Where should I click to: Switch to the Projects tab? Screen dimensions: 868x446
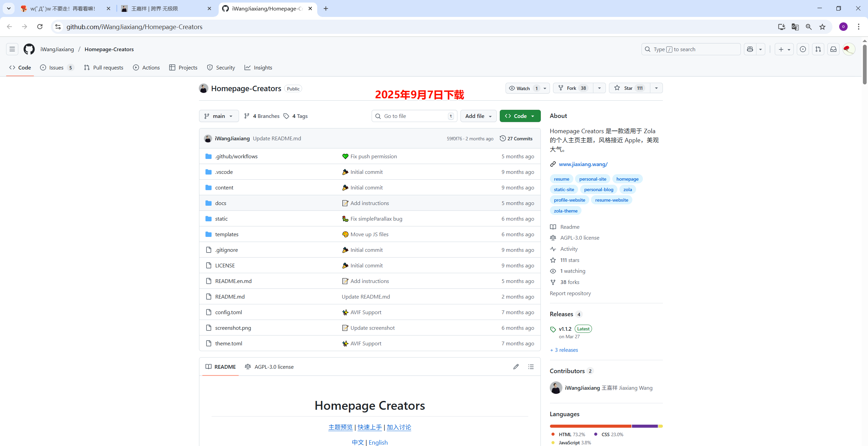coord(183,67)
